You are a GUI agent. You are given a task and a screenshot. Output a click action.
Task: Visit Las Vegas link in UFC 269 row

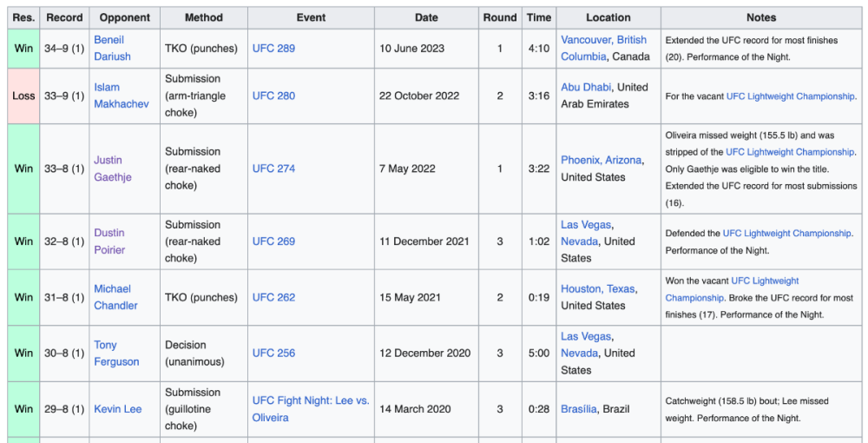pos(586,233)
